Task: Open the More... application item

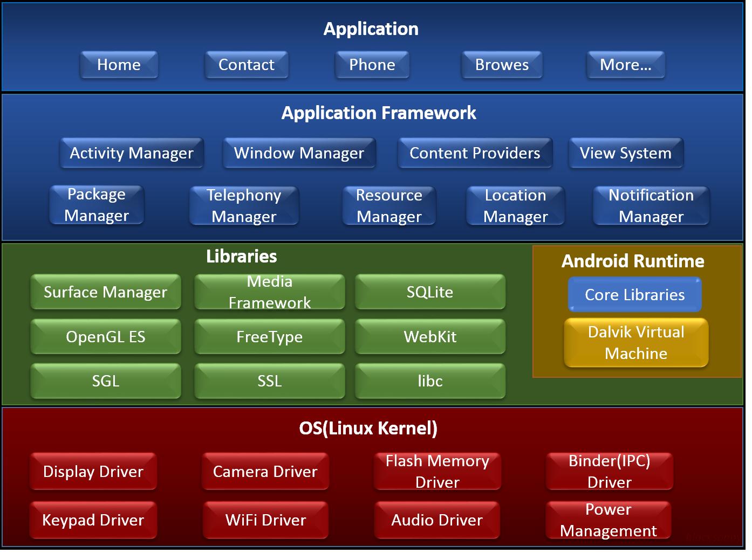Action: click(x=625, y=65)
